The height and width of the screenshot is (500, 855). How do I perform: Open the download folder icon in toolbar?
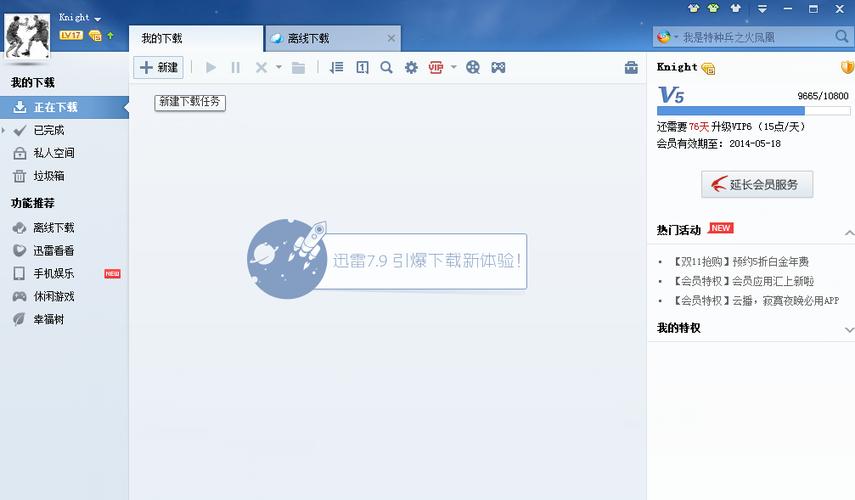click(298, 68)
